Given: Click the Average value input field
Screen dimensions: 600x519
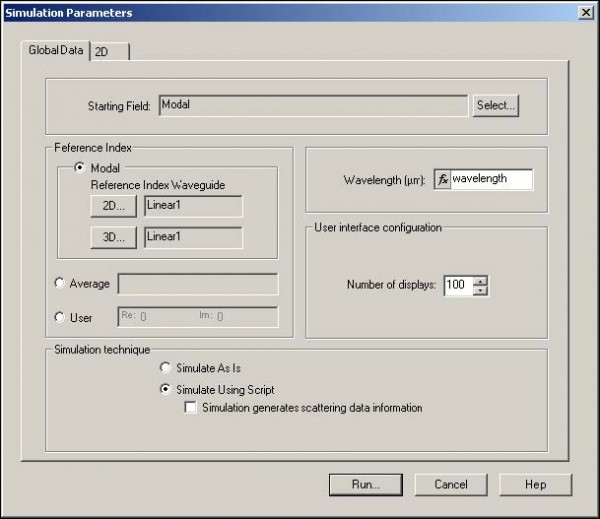Looking at the screenshot, I should click(198, 284).
